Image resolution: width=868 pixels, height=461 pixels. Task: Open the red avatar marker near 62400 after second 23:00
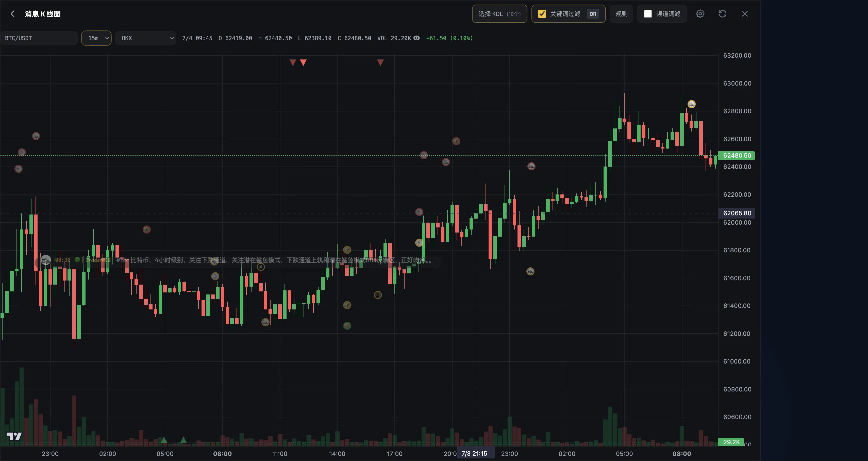coord(531,167)
